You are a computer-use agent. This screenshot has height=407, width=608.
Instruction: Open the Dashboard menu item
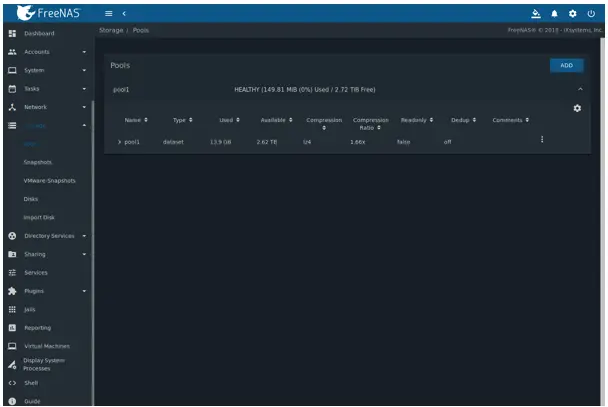(39, 33)
